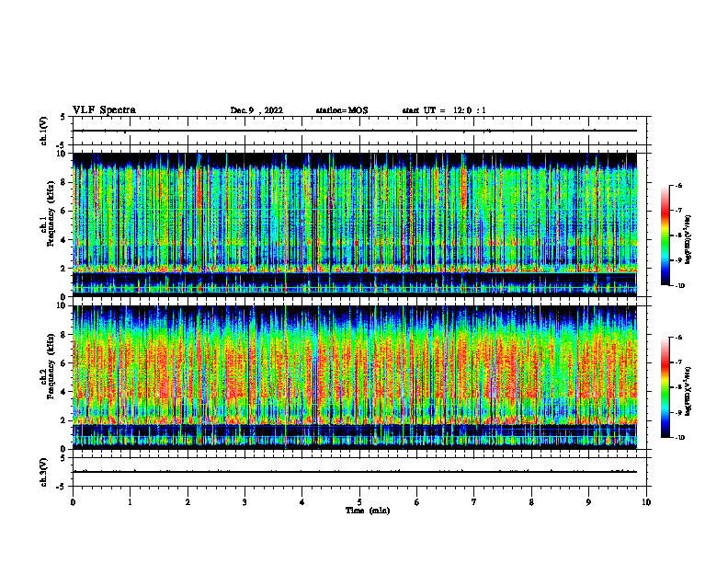The height and width of the screenshot is (563, 728).
Task: Click the "2" tick on the time axis
Action: (188, 502)
